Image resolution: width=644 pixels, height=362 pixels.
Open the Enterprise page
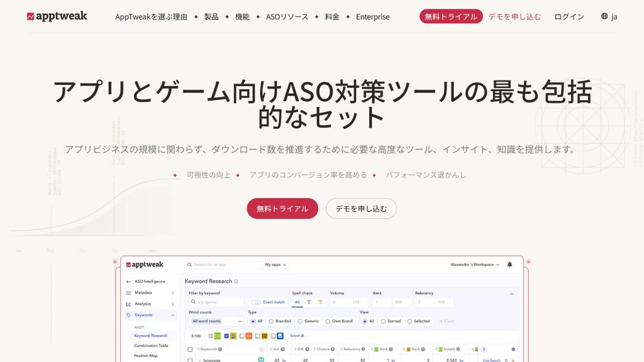[373, 17]
